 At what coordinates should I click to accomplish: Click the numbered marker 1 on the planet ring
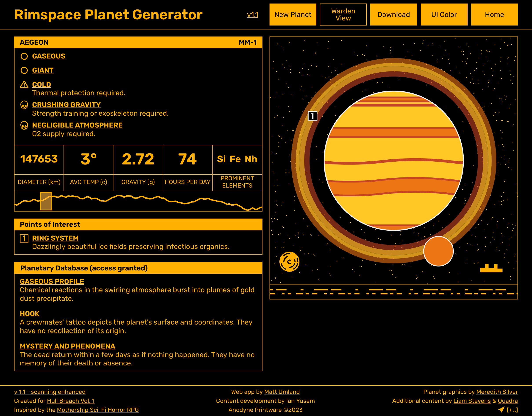click(313, 116)
